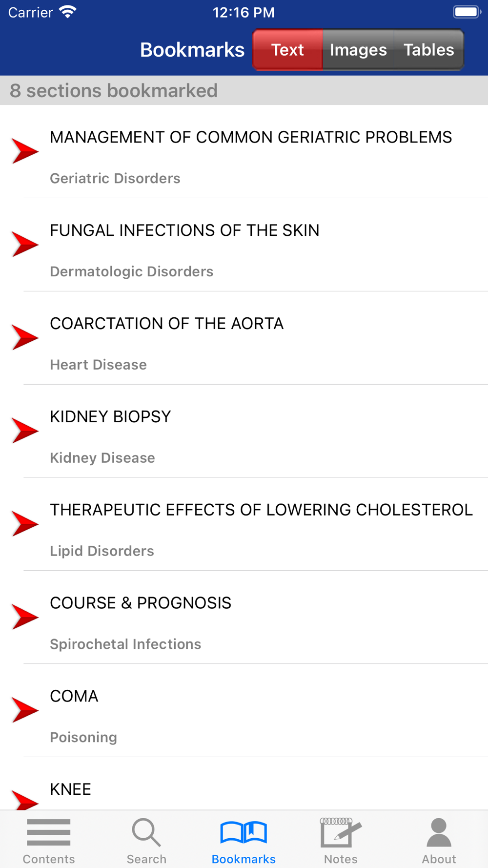Tap red arrow beside Kidney Biopsy
The height and width of the screenshot is (868, 488).
25,431
